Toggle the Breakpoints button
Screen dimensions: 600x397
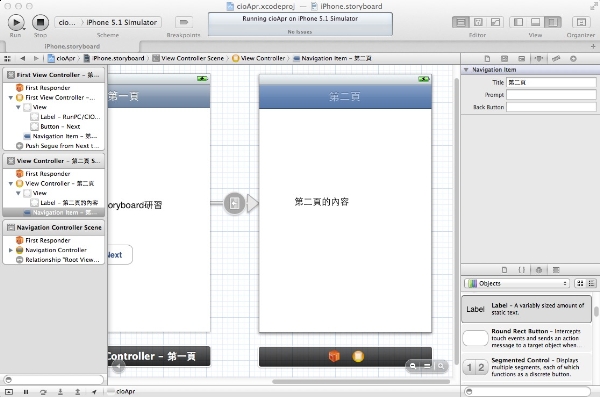click(184, 22)
